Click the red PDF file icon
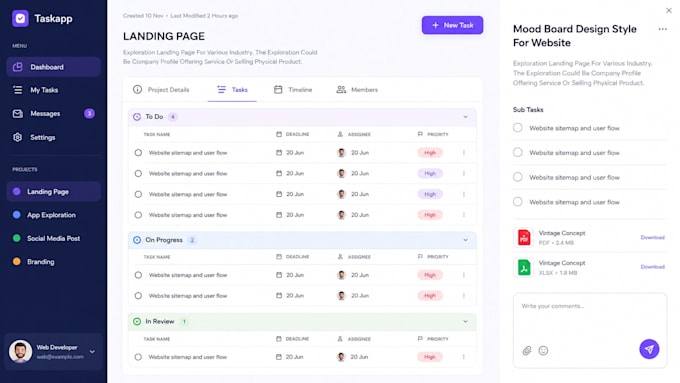The height and width of the screenshot is (383, 680). tap(524, 237)
